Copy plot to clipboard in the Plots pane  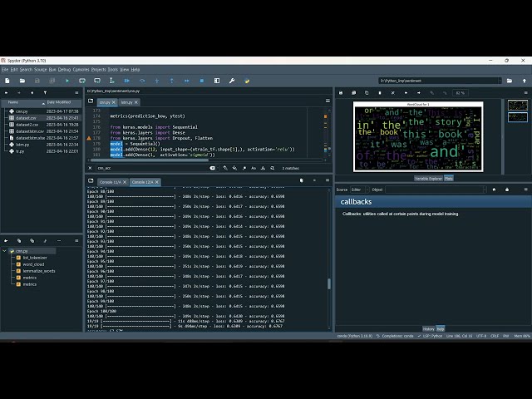point(367,93)
